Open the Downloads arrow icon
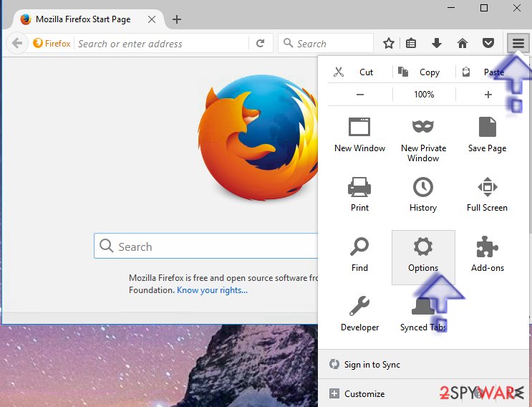The height and width of the screenshot is (407, 532). click(437, 43)
